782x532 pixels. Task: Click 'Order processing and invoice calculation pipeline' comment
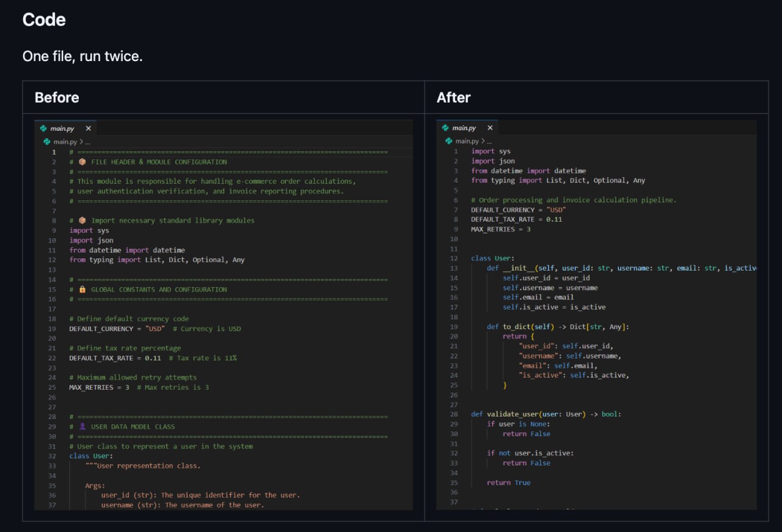574,200
